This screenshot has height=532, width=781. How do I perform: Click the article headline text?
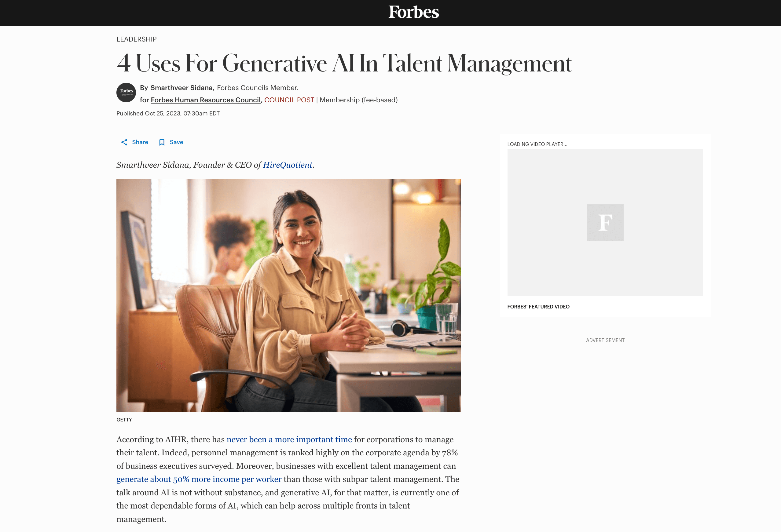pyautogui.click(x=344, y=63)
